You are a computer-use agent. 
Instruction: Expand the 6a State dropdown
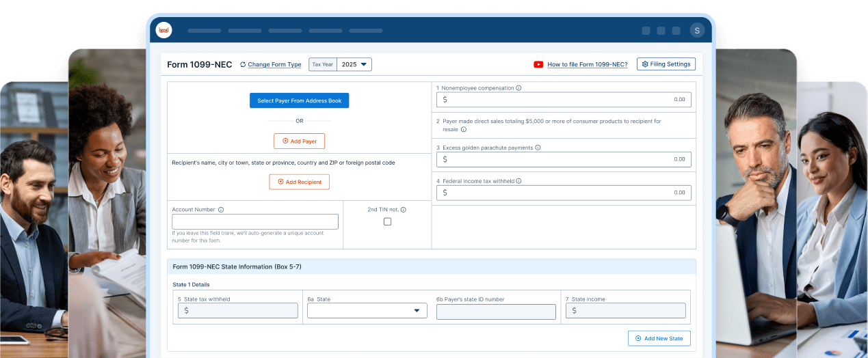[367, 311]
